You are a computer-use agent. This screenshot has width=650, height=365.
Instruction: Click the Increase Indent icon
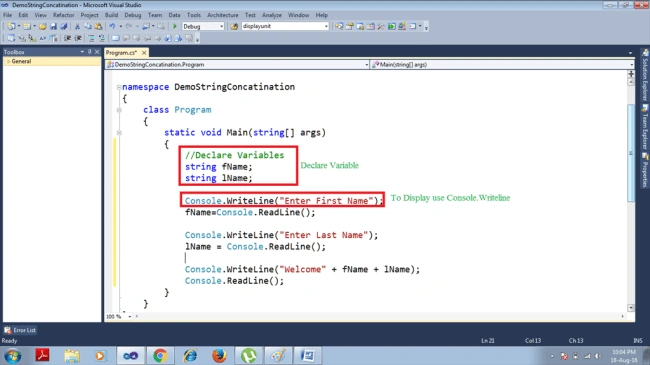(78, 38)
